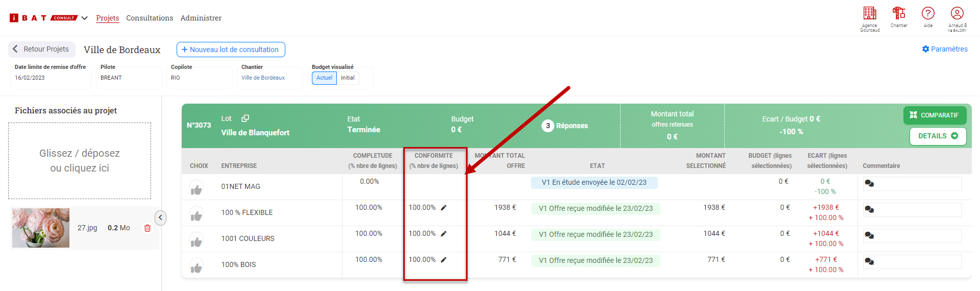Choose 1001 COULEURS with thumbs-up icon
The image size is (980, 291).
(x=197, y=241)
